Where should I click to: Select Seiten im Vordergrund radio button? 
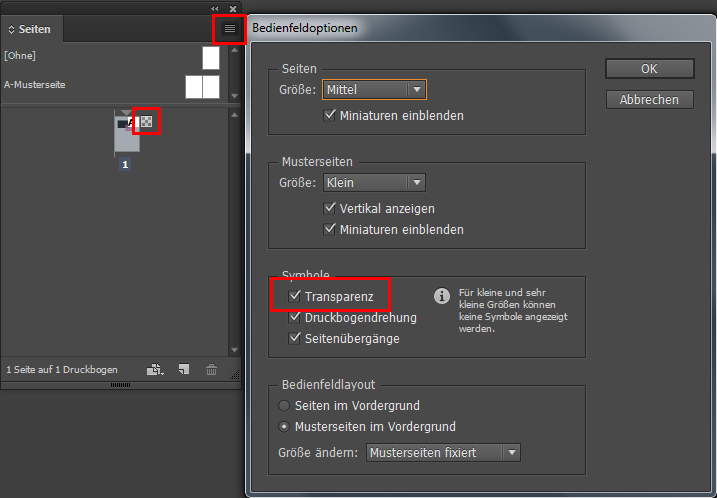[x=285, y=405]
